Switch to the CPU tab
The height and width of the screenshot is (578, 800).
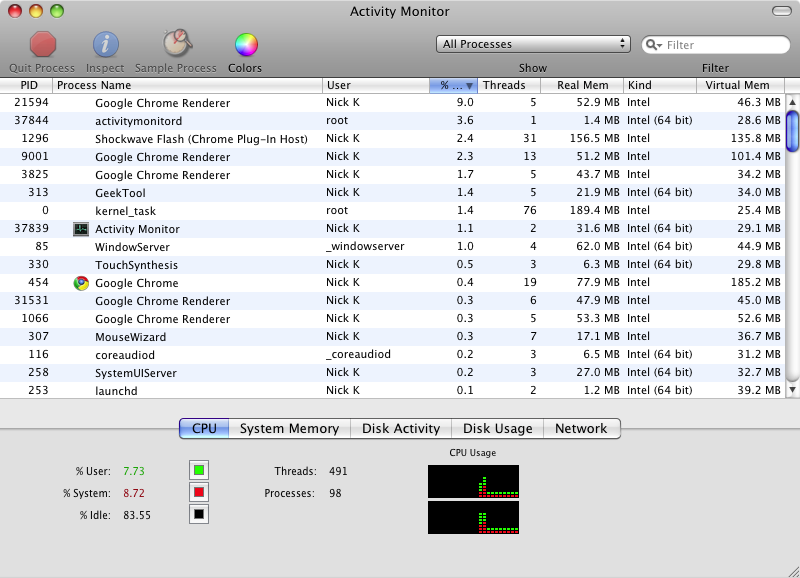[x=204, y=429]
